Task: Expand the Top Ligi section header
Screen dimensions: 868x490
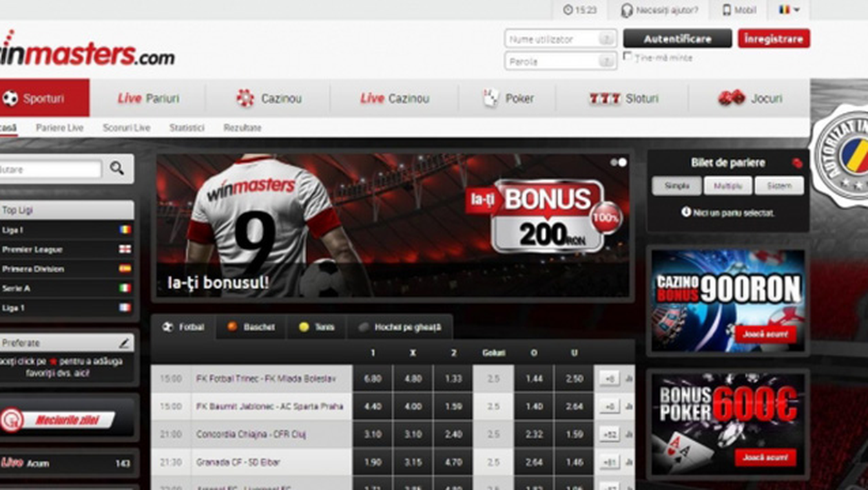Action: click(x=66, y=210)
